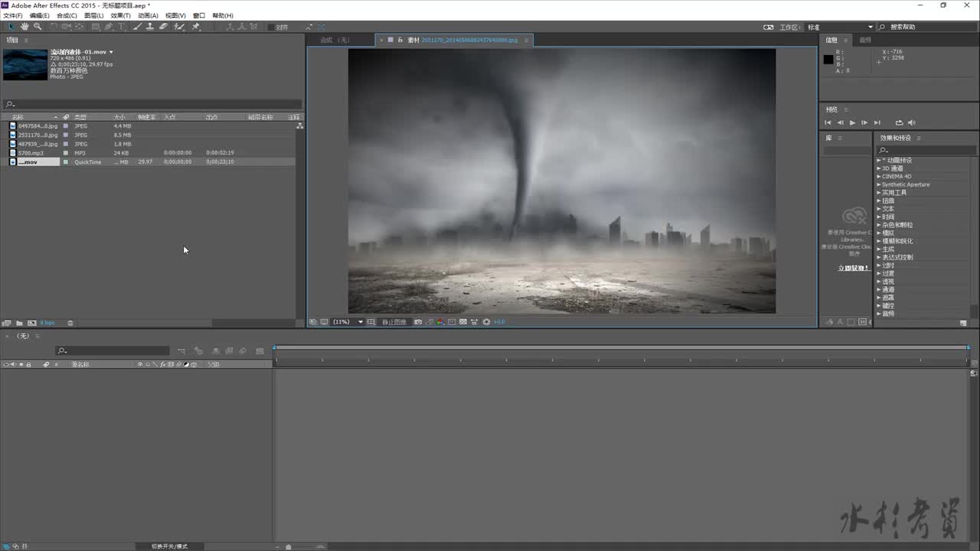The image size is (980, 551).
Task: Select the Rectangle shape tool
Action: pyautogui.click(x=96, y=27)
